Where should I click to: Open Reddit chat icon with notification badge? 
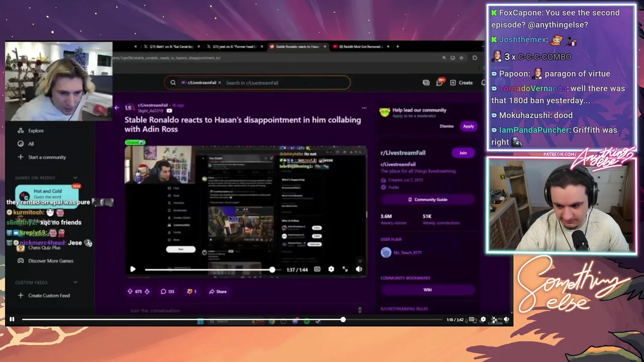coord(440,82)
